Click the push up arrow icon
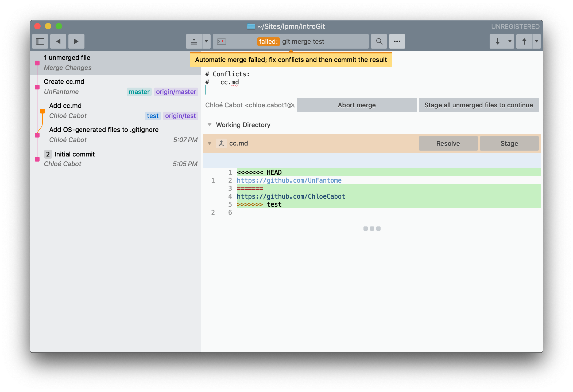The width and height of the screenshot is (573, 392). coord(524,42)
